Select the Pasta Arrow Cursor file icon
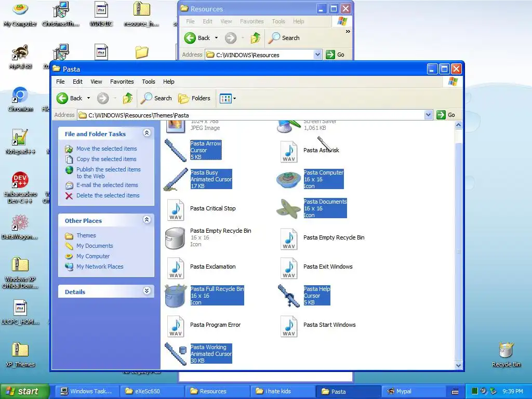Image resolution: width=532 pixels, height=399 pixels. 176,150
